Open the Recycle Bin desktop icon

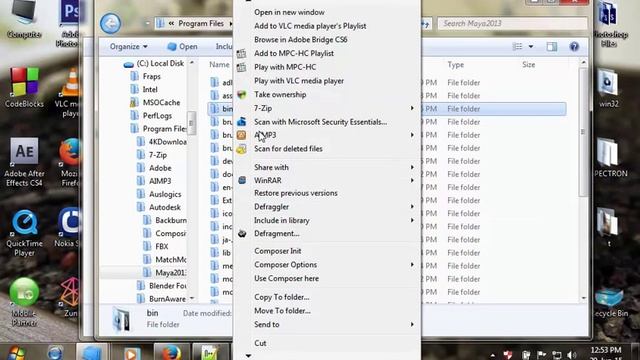click(x=609, y=303)
